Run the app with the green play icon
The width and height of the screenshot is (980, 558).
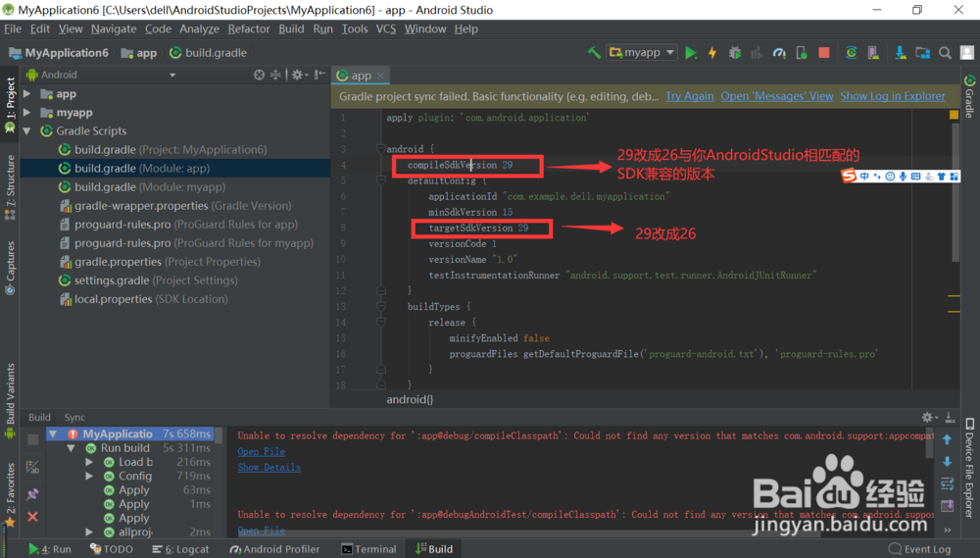[x=691, y=53]
